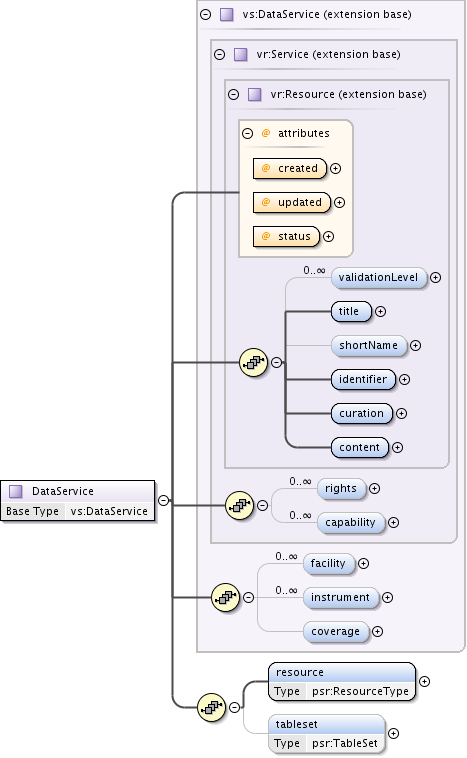The height and width of the screenshot is (758, 467).
Task: Select the tableset element header
Action: 327,724
